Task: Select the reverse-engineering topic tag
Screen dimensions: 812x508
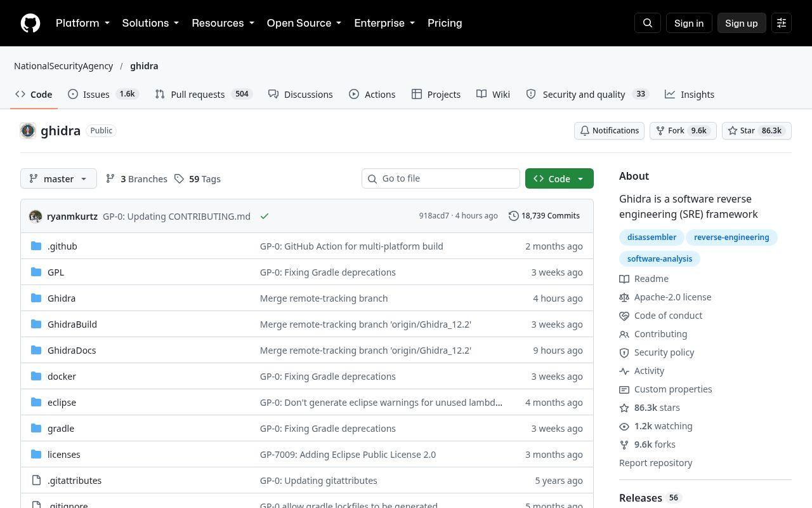Action: point(731,237)
